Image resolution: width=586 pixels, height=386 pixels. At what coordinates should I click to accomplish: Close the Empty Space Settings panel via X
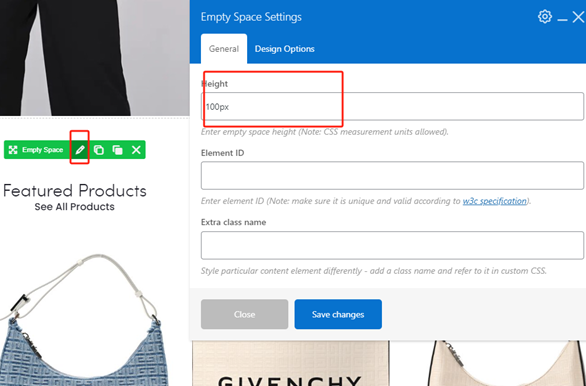pyautogui.click(x=578, y=17)
